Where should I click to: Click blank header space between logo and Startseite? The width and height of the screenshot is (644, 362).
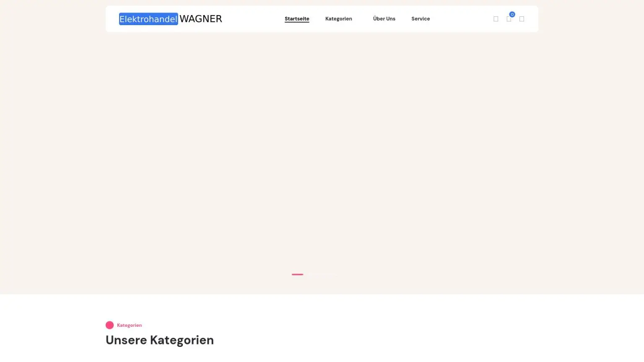[x=253, y=19]
